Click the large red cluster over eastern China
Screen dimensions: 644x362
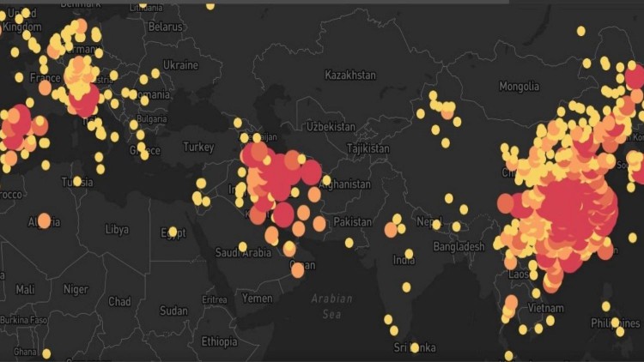pos(567,210)
